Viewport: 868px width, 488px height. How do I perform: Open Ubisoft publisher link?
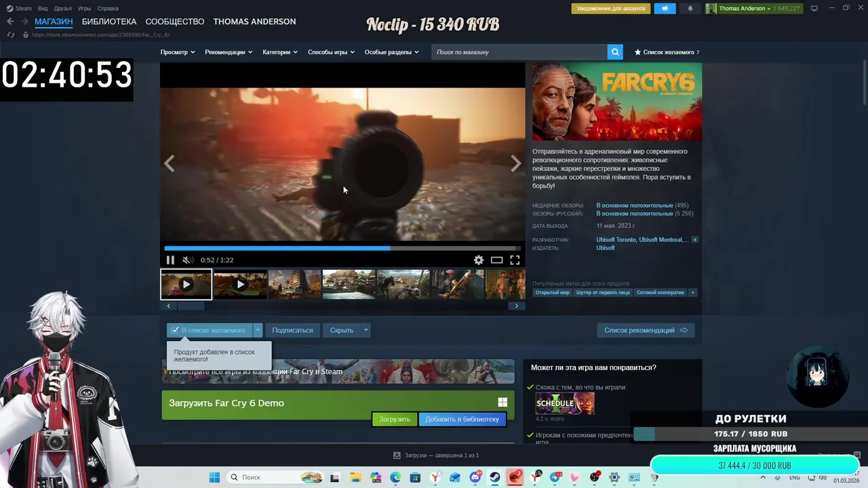pyautogui.click(x=606, y=248)
